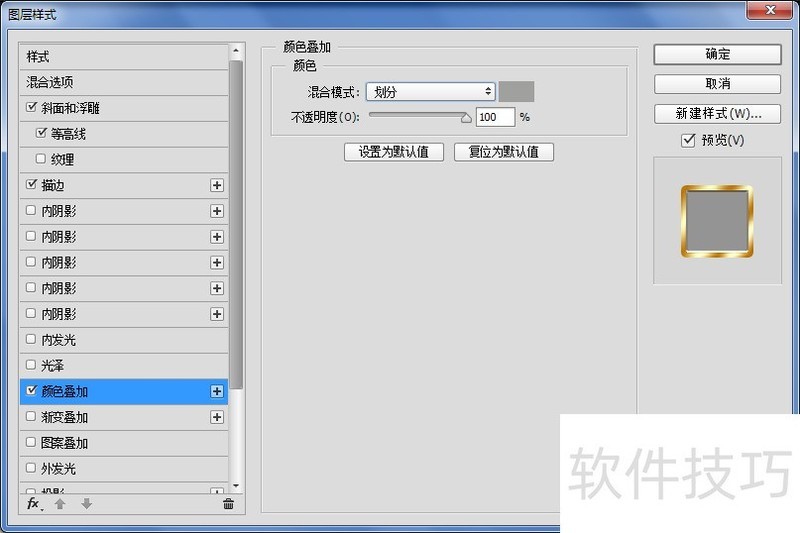Viewport: 800px width, 533px height.
Task: Click the 复位为默认值 button
Action: [x=504, y=152]
